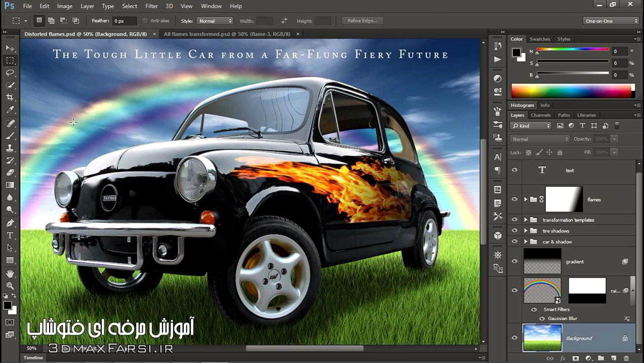Filter layers by type layers

coord(582,125)
